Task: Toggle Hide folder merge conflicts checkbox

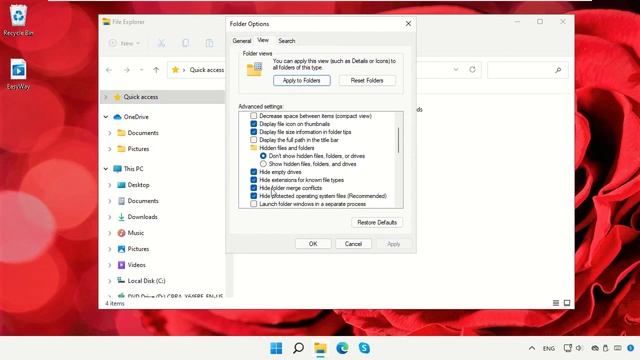Action: [253, 188]
